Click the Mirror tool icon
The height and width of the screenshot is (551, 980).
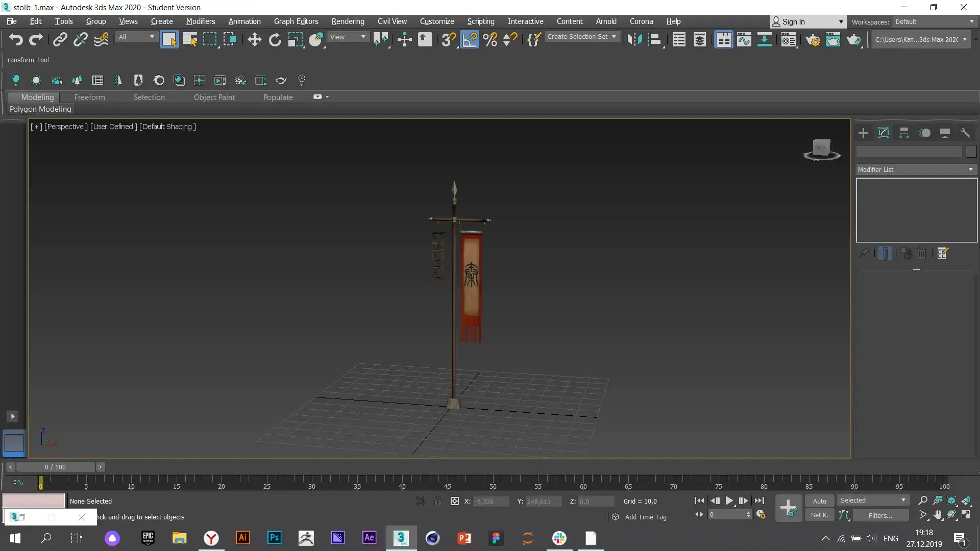point(634,39)
